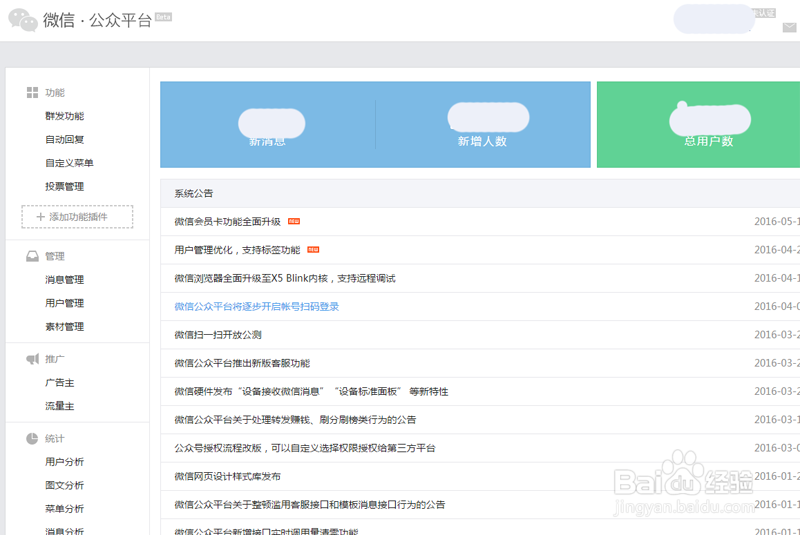Click the 新消息 counter tile
The image size is (800, 535).
(268, 124)
